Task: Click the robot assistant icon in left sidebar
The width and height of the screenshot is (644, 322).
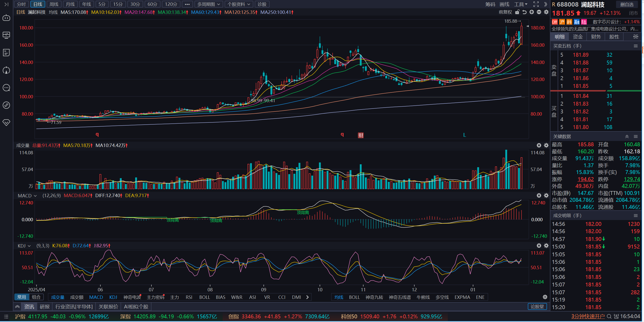Action: tap(6, 18)
